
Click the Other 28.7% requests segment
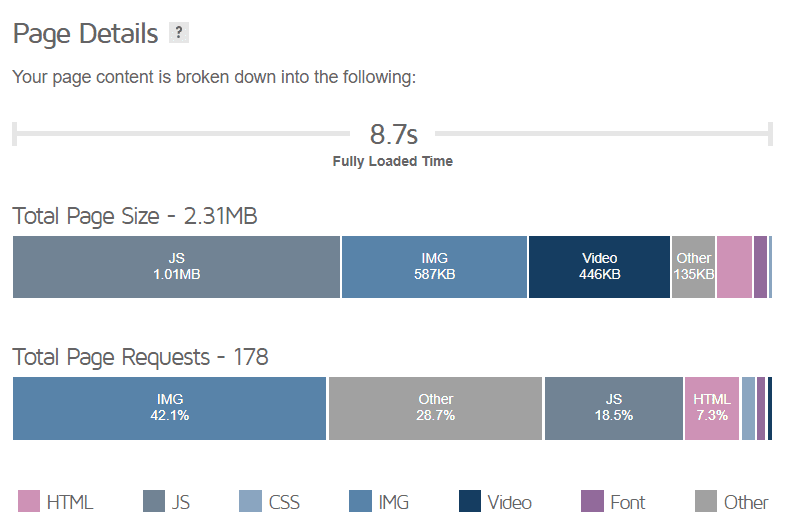click(x=435, y=407)
